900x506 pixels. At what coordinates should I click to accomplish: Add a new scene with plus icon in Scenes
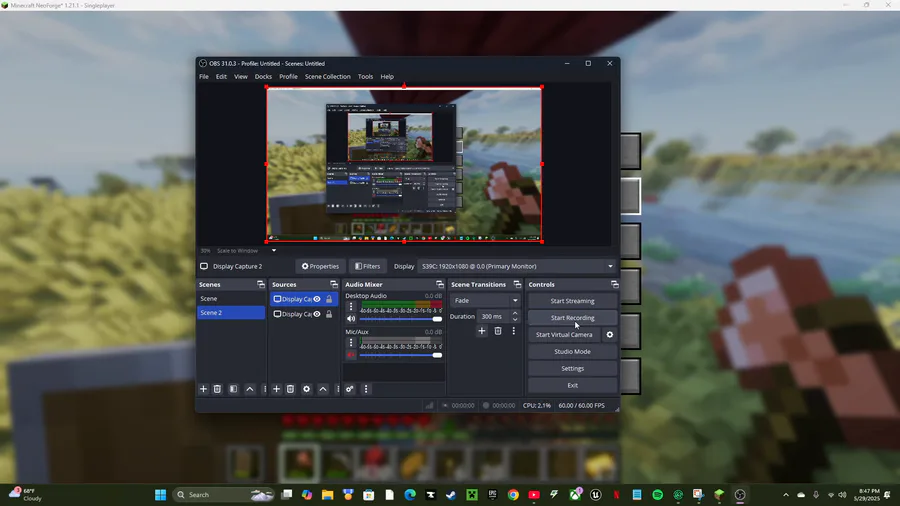tap(203, 389)
